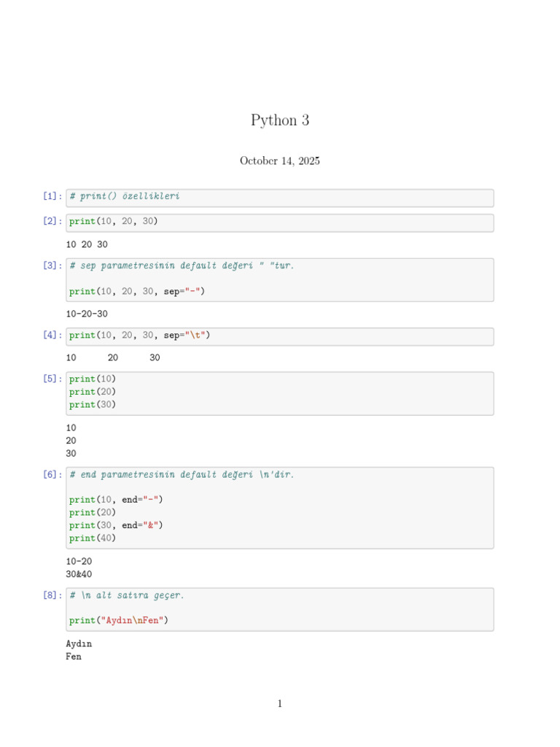
Task: Click the "end parametresinin default değeri" comment
Action: point(182,475)
